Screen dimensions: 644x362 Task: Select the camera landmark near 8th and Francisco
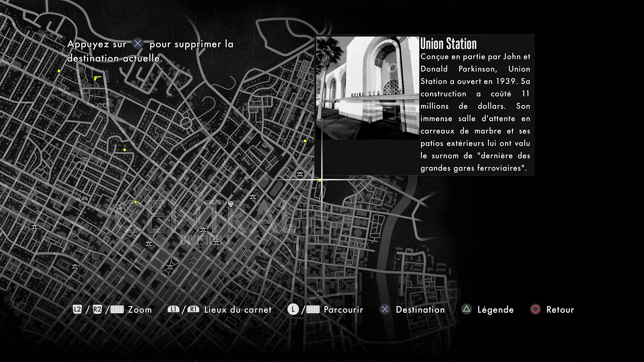coord(75,267)
